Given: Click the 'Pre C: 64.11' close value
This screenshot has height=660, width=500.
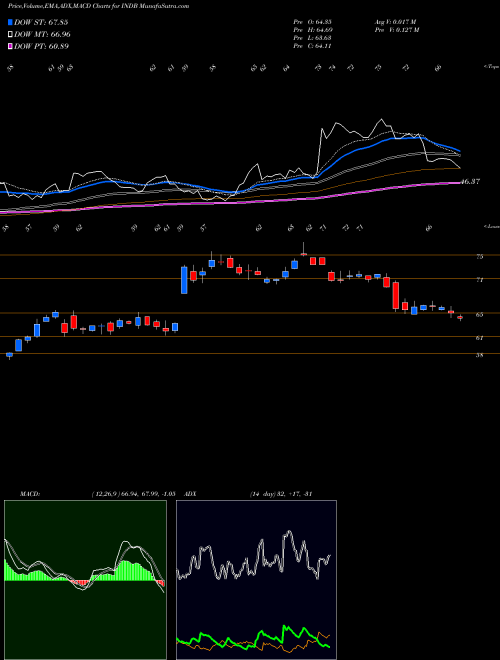Looking at the screenshot, I should (x=313, y=46).
